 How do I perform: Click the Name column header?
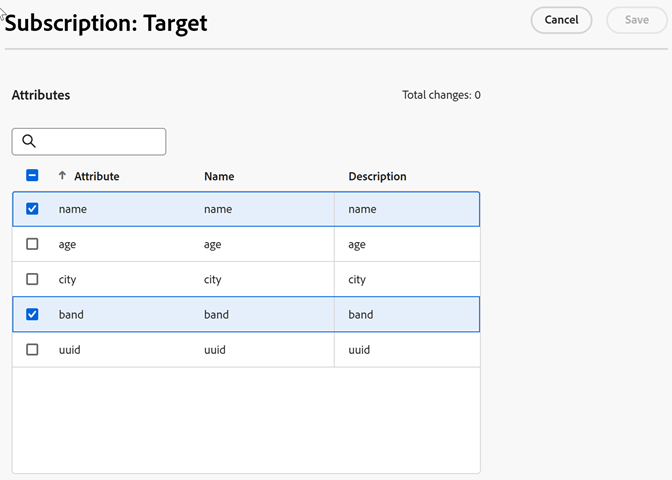(219, 176)
